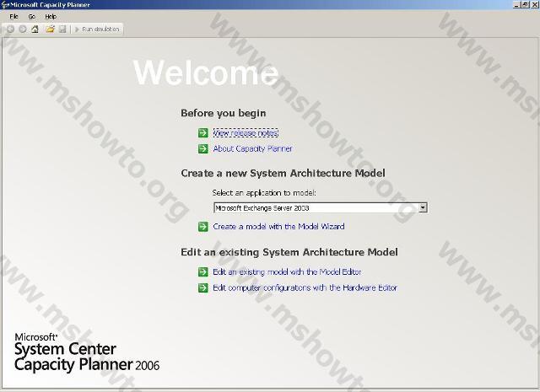Image resolution: width=540 pixels, height=392 pixels.
Task: Click green arrow beside Edit computer configurations
Action: (x=203, y=287)
